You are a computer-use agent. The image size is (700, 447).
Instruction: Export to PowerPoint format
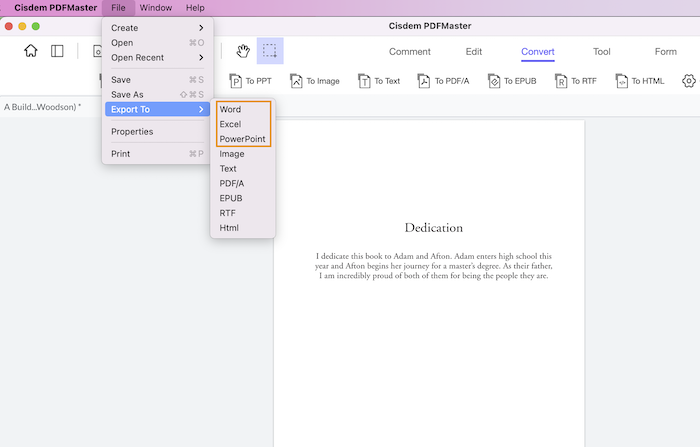(243, 138)
